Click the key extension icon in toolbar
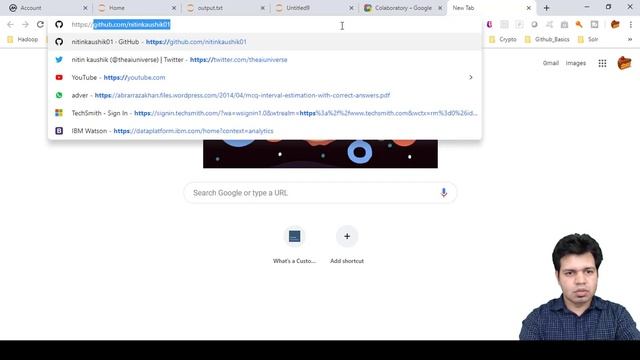The width and height of the screenshot is (640, 360). [579, 24]
